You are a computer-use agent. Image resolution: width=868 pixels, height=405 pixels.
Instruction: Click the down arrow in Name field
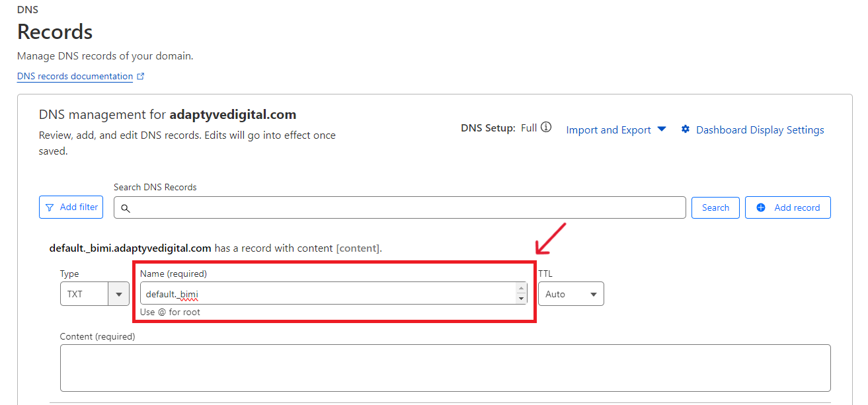pos(521,299)
